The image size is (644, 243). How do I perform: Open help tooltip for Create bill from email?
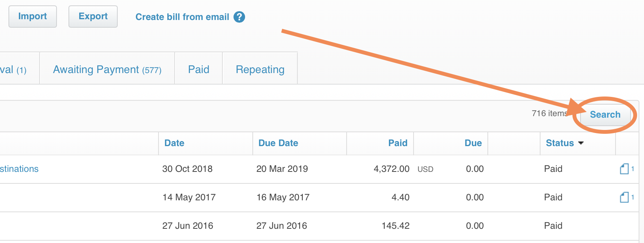tap(239, 17)
